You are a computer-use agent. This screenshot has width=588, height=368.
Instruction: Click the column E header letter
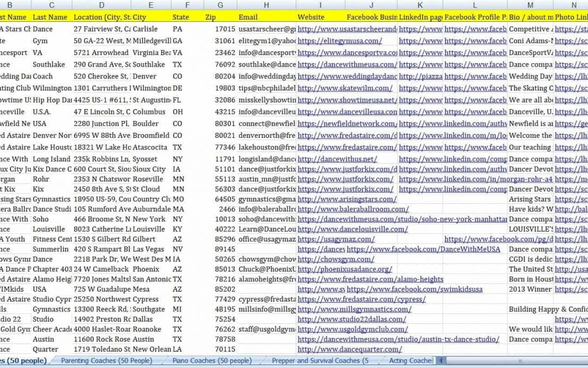point(151,5)
